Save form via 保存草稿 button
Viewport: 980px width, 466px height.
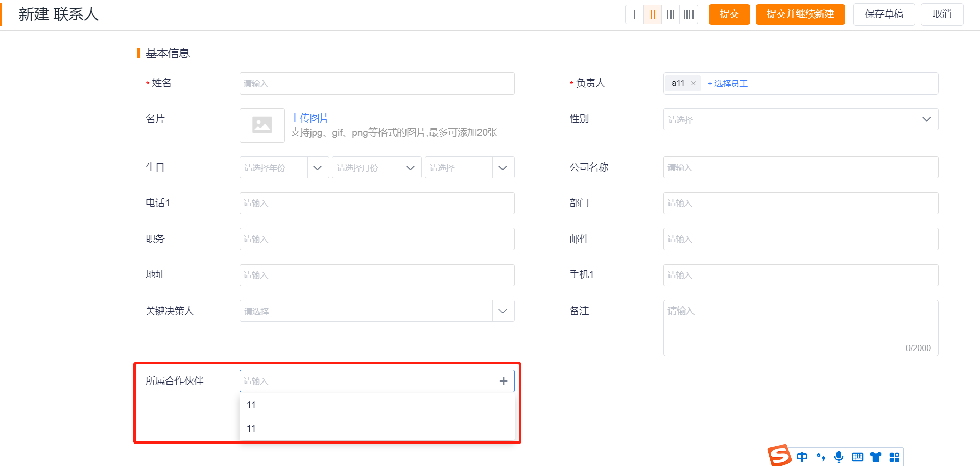[884, 14]
